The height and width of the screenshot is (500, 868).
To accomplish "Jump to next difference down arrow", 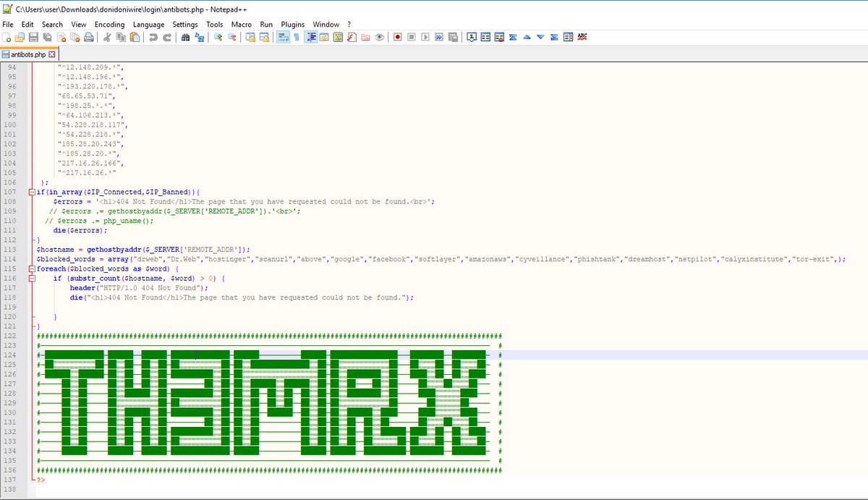I will tap(540, 37).
